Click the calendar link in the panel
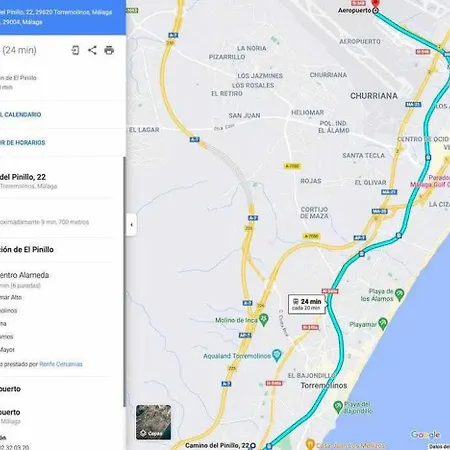 point(21,115)
